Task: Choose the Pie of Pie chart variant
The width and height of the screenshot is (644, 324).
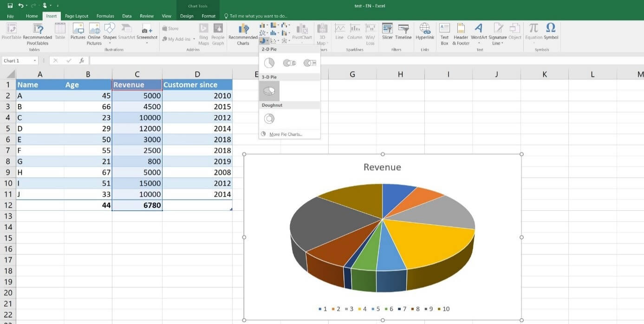Action: [290, 62]
